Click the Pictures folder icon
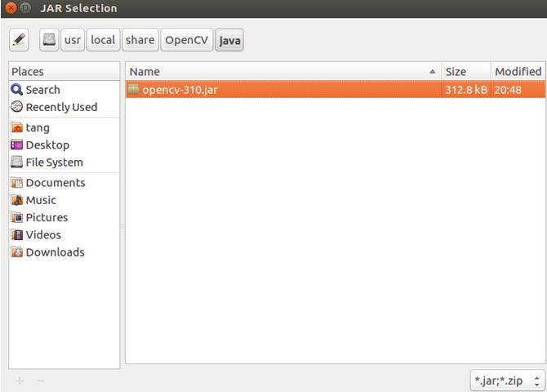Viewport: 547px width, 392px height. tap(16, 217)
